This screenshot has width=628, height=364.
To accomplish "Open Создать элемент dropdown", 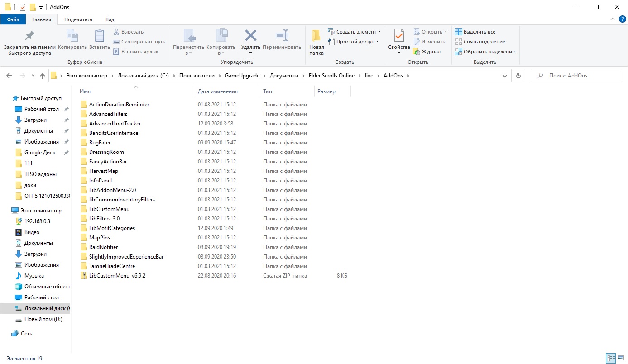I will (x=354, y=32).
